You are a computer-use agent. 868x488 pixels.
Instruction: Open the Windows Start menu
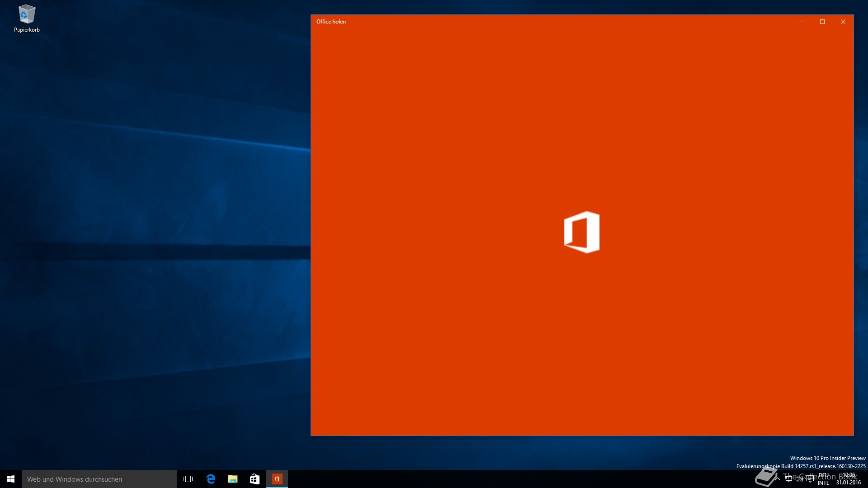[11, 479]
